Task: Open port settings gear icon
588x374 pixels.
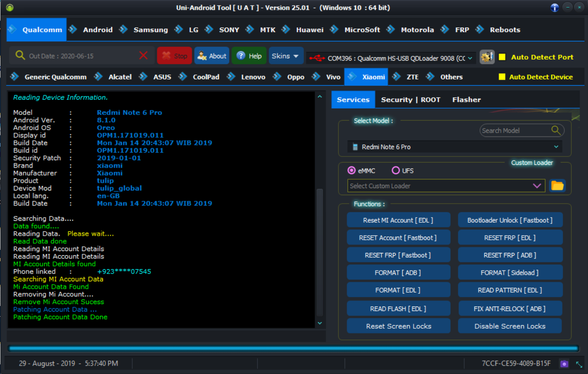Action: pos(487,57)
